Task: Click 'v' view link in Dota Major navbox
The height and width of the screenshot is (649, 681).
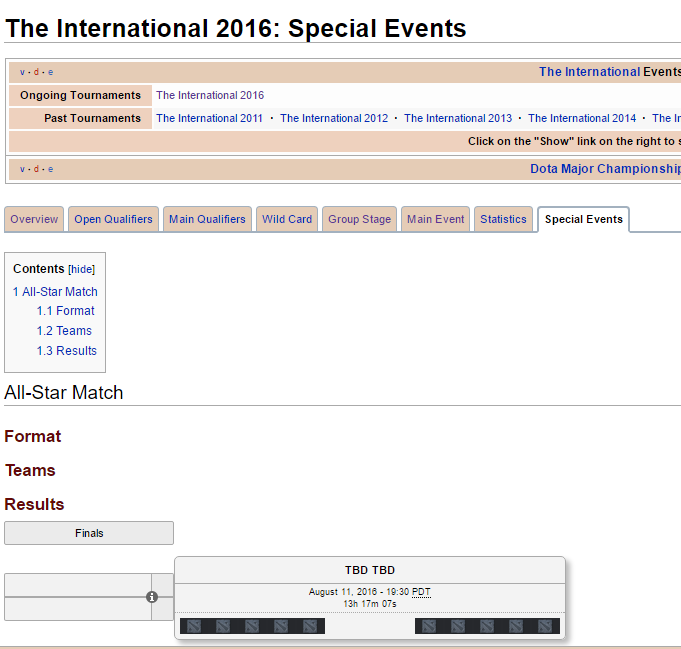Action: [22, 169]
